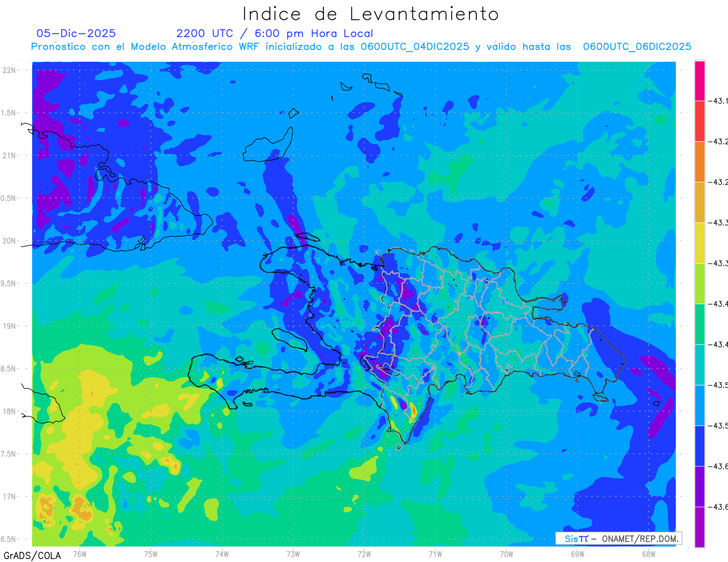Viewport: 728px width, 562px height.
Task: Click '2200 UTC / 6:00 pm Hora Local'
Action: [x=275, y=33]
